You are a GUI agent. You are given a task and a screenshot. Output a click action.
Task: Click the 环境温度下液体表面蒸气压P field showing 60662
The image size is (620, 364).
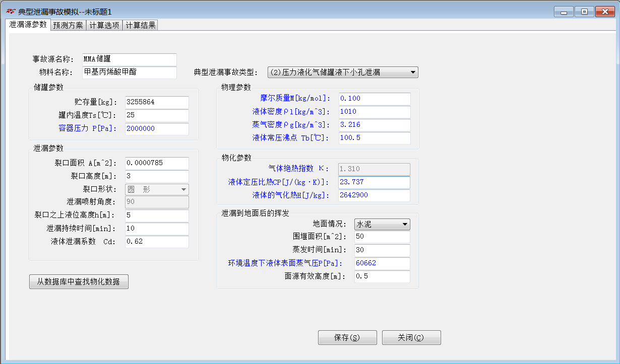pyautogui.click(x=382, y=263)
